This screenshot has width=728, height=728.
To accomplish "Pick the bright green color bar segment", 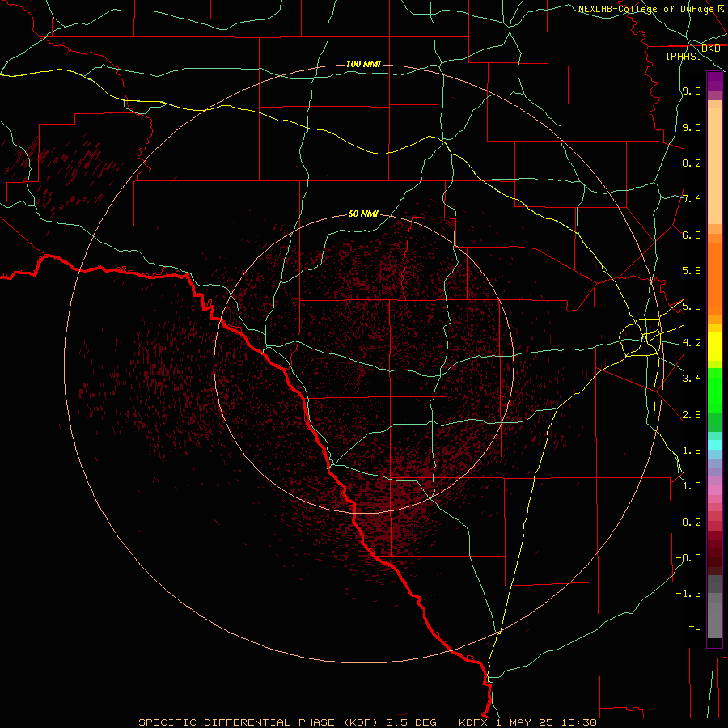I will (x=714, y=391).
